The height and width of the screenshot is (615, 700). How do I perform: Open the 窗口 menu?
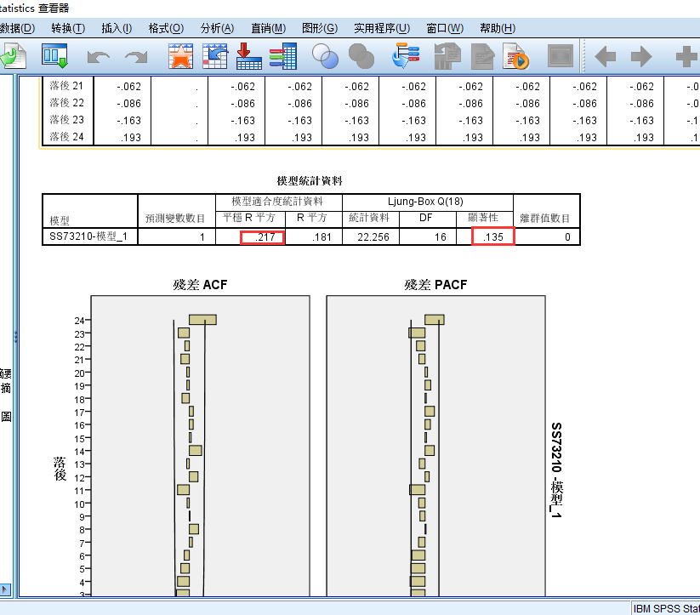444,28
